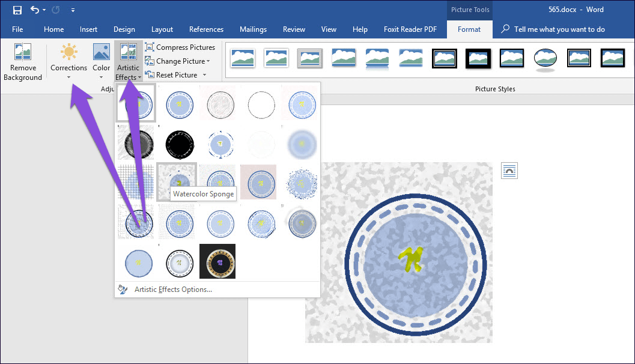The width and height of the screenshot is (635, 364).
Task: Click Artistic Effects Options...
Action: point(173,290)
